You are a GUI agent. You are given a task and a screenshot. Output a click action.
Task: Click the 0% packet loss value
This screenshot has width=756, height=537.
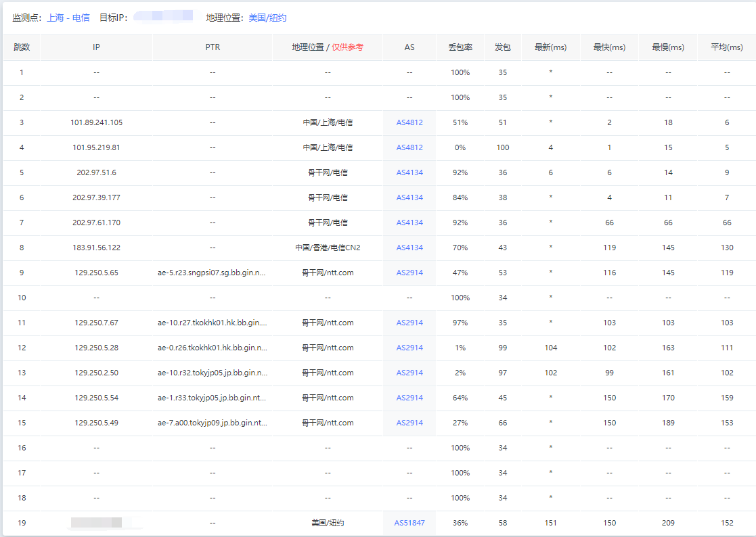[x=460, y=147]
